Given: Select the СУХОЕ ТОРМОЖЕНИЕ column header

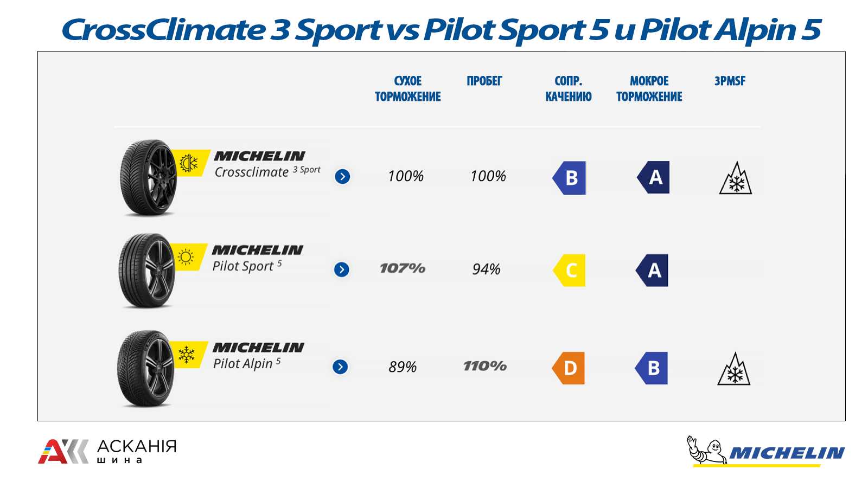Looking at the screenshot, I should (x=408, y=89).
